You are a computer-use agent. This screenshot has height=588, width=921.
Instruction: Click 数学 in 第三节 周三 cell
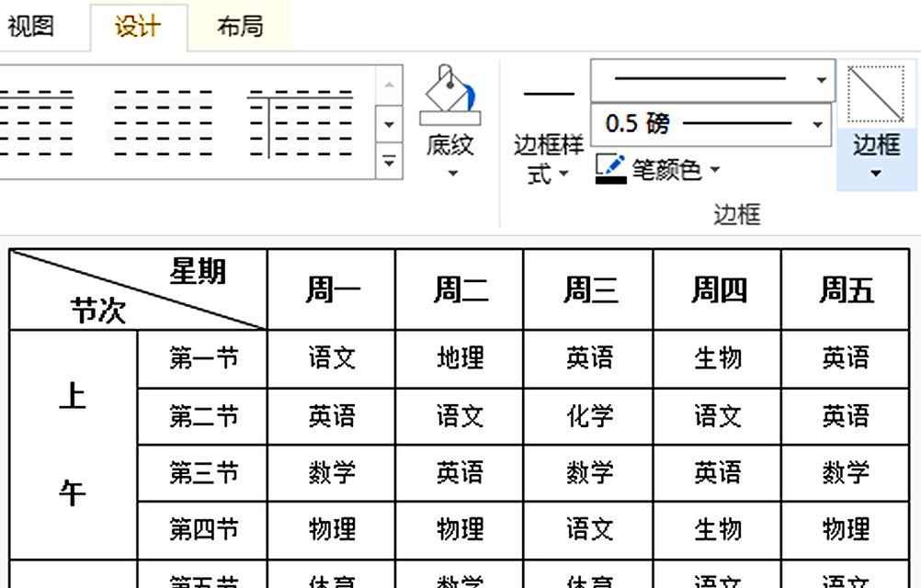(590, 473)
